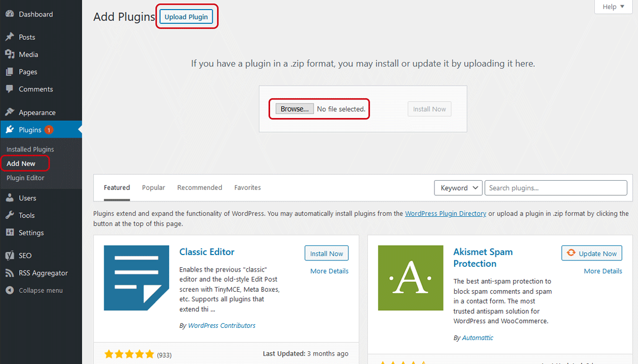638x364 pixels.
Task: Open the WordPress Plugin Directory link
Action: point(445,214)
